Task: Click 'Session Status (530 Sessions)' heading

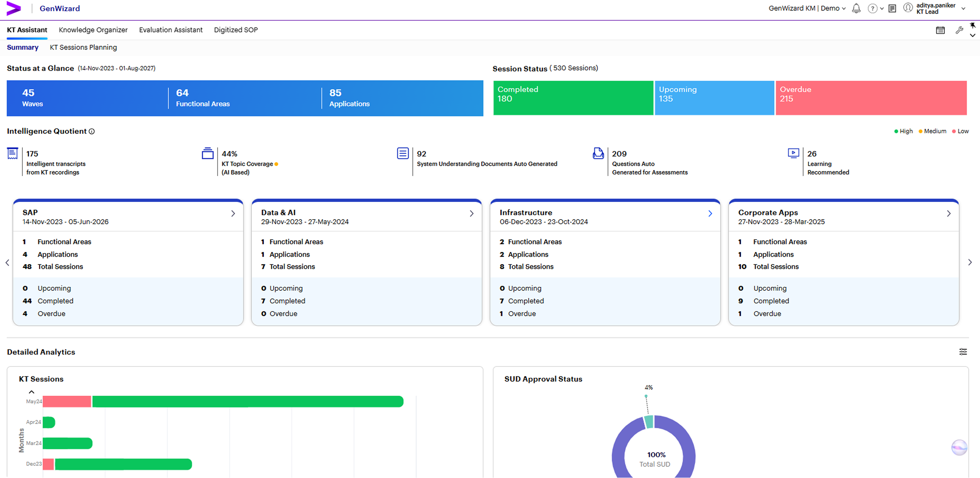Action: 545,68
